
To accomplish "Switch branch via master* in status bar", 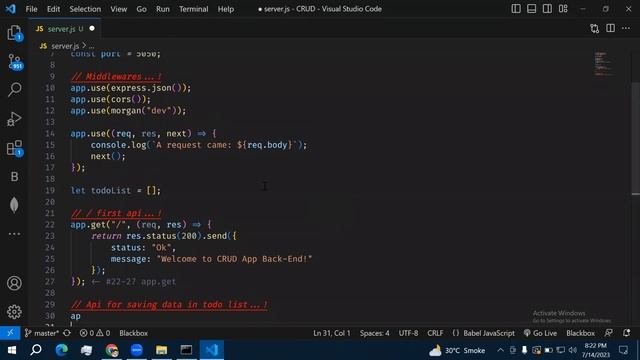I will pyautogui.click(x=42, y=333).
